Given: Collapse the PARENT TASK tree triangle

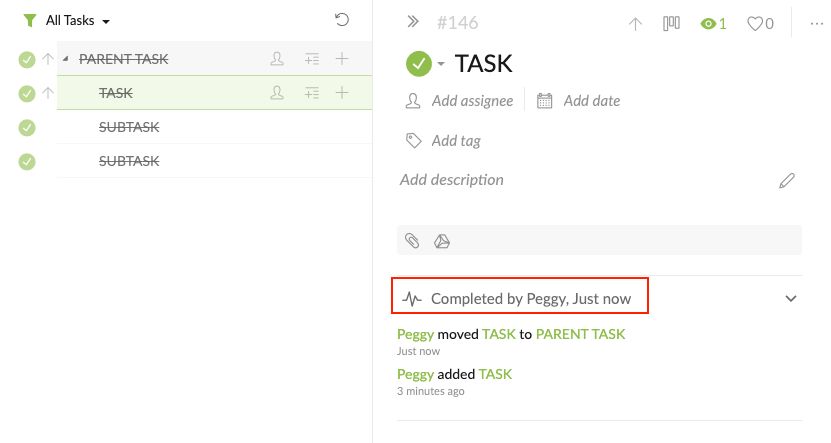Looking at the screenshot, I should [x=66, y=59].
